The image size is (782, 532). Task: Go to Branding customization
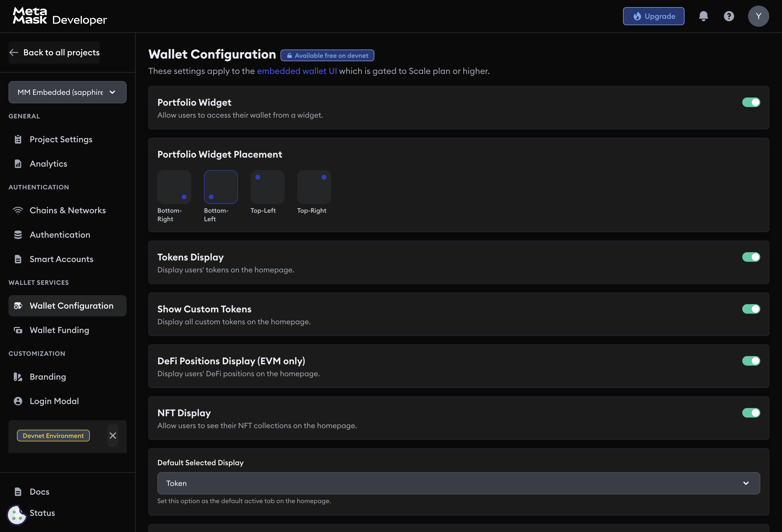tap(67, 376)
